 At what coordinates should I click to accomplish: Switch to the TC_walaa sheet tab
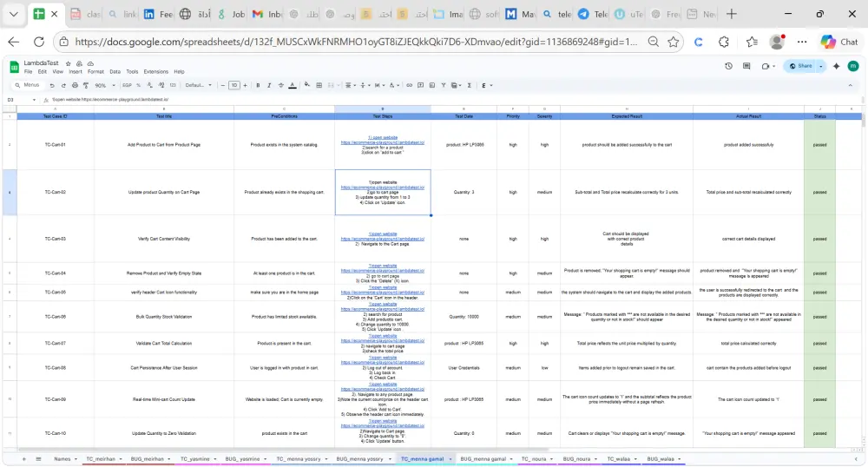[x=618, y=458]
